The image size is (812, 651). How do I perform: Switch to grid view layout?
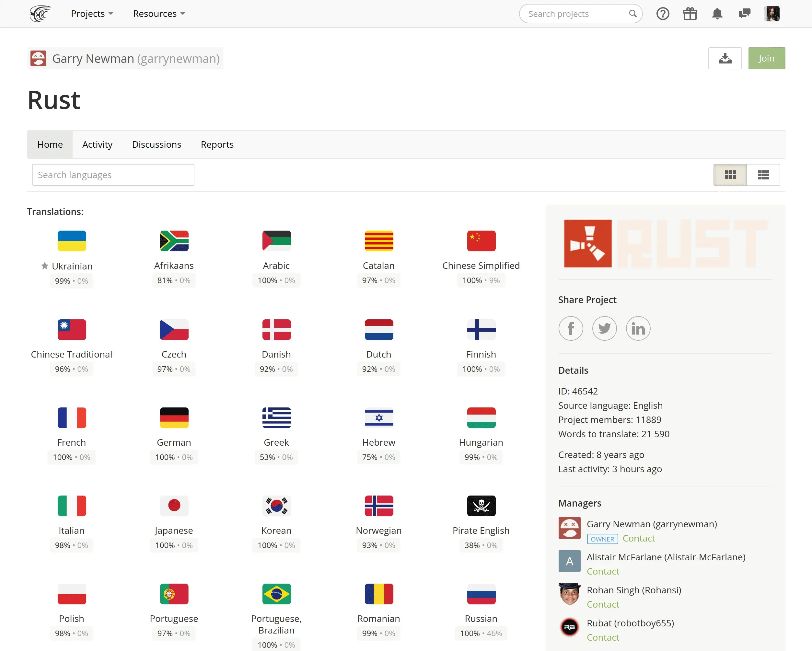pyautogui.click(x=730, y=175)
